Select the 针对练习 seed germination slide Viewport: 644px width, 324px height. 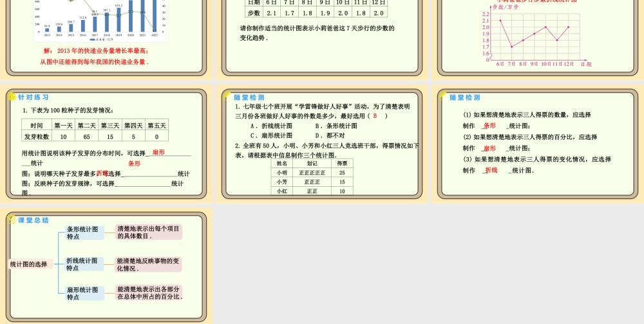click(x=106, y=144)
